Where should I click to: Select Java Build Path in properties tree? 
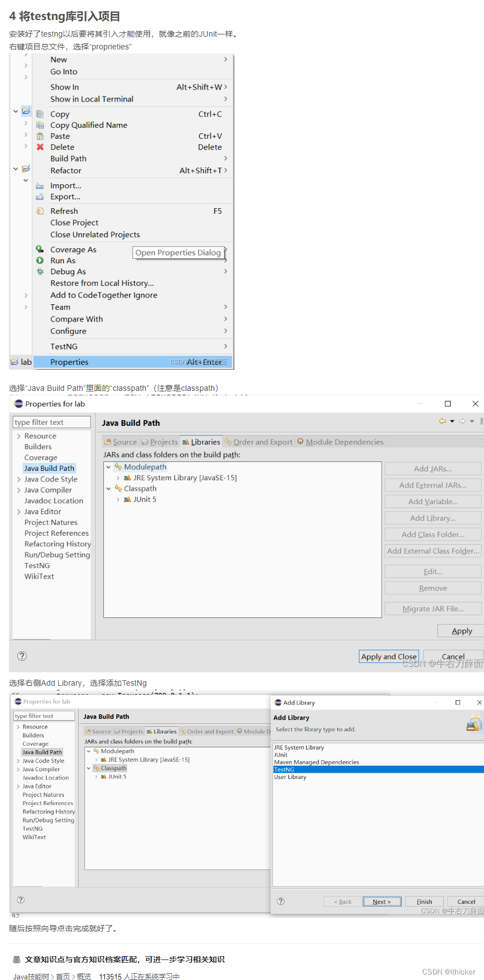pos(49,469)
